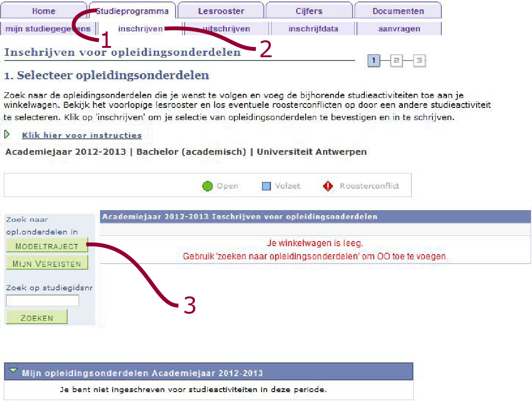Click the green Open status icon
This screenshot has height=401, width=532.
(208, 186)
